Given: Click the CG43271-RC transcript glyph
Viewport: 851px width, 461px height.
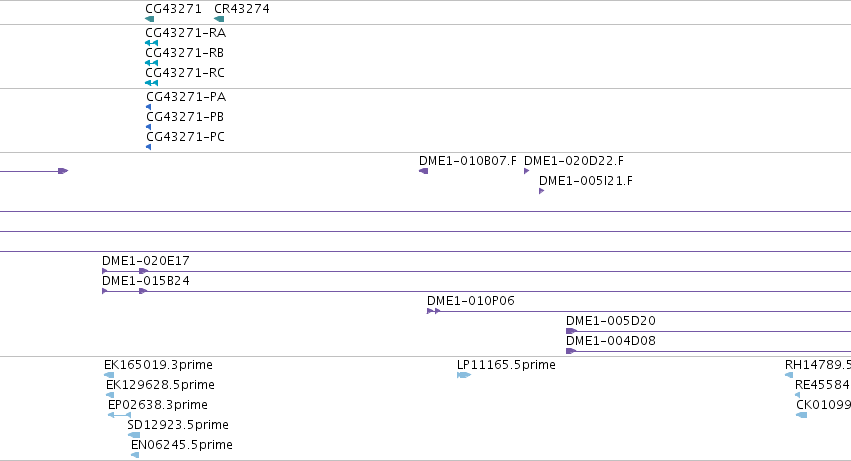Looking at the screenshot, I should pos(151,83).
